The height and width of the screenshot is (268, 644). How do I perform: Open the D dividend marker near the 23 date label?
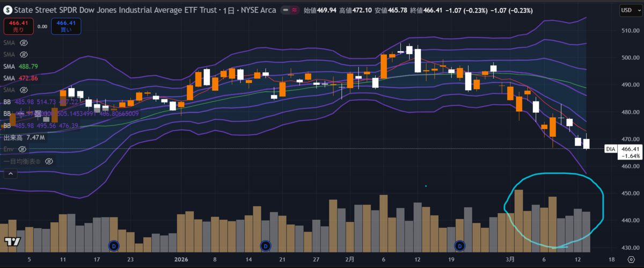(113, 245)
